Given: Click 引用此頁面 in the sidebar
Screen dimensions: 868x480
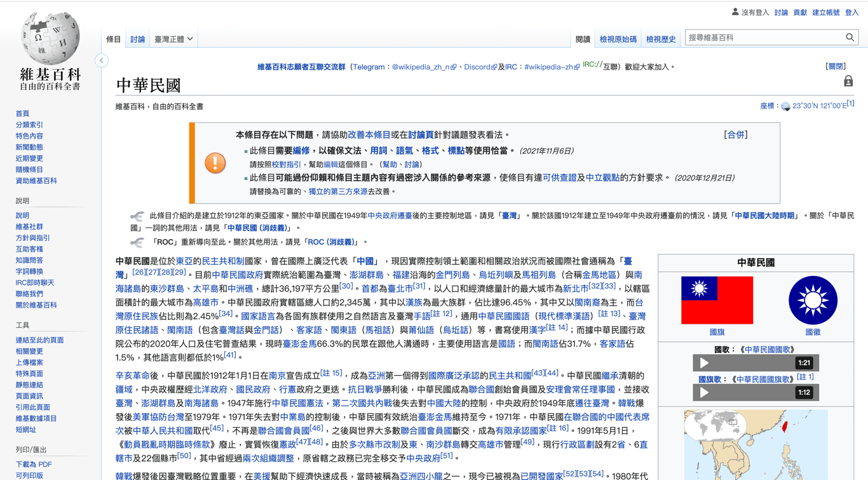Looking at the screenshot, I should point(32,408).
